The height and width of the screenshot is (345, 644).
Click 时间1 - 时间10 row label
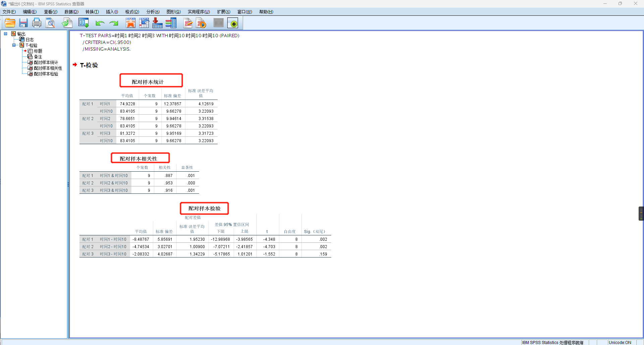point(113,239)
